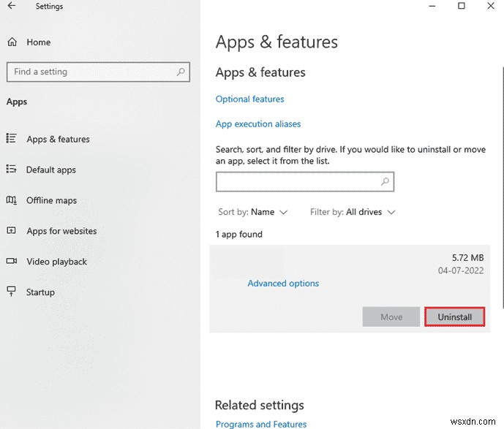Image resolution: width=504 pixels, height=429 pixels.
Task: Select the Apps & features sidebar icon
Action: pyautogui.click(x=11, y=139)
